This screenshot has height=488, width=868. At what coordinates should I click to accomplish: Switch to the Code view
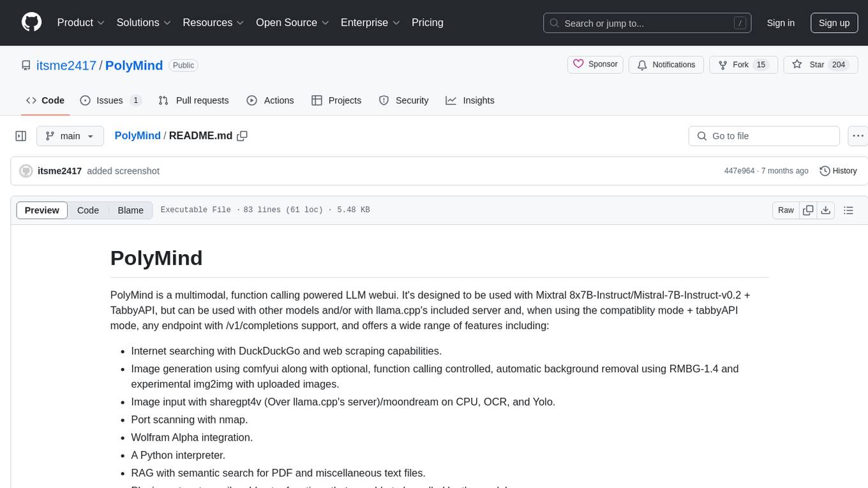[88, 210]
